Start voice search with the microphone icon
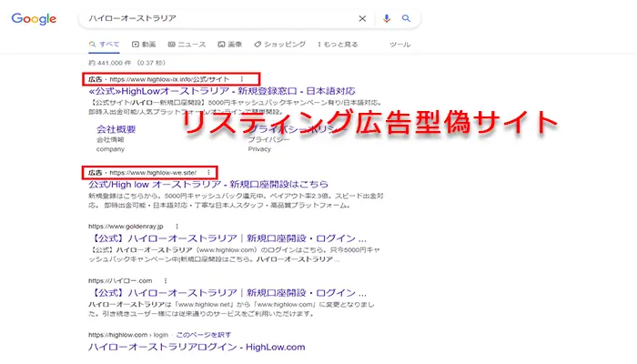The image size is (637, 364). click(387, 18)
